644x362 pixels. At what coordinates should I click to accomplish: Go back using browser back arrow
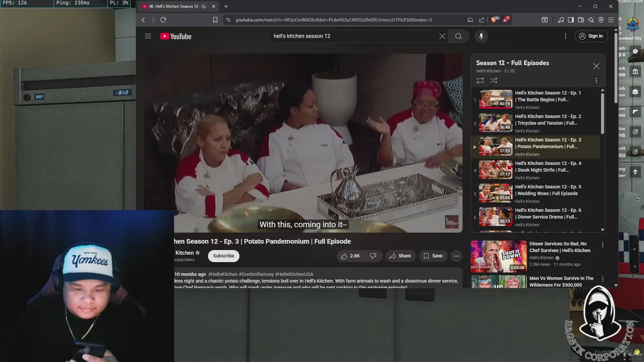click(x=143, y=20)
